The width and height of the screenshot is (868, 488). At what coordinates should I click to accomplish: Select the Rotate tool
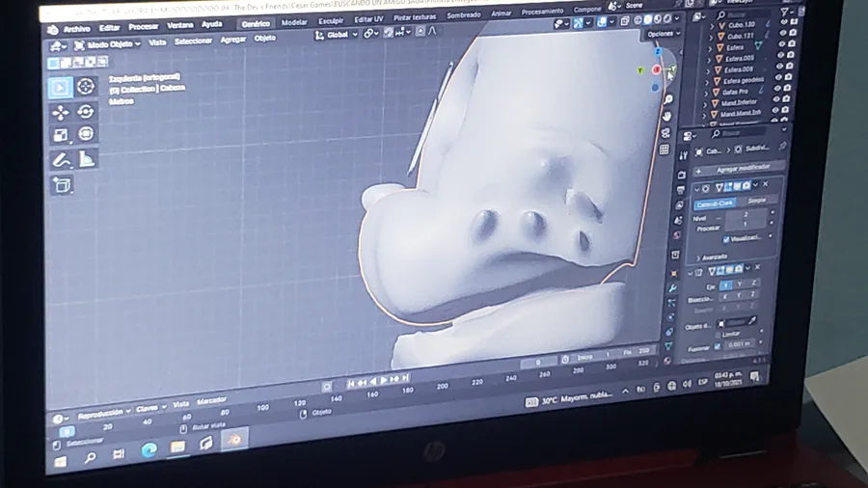(x=85, y=112)
